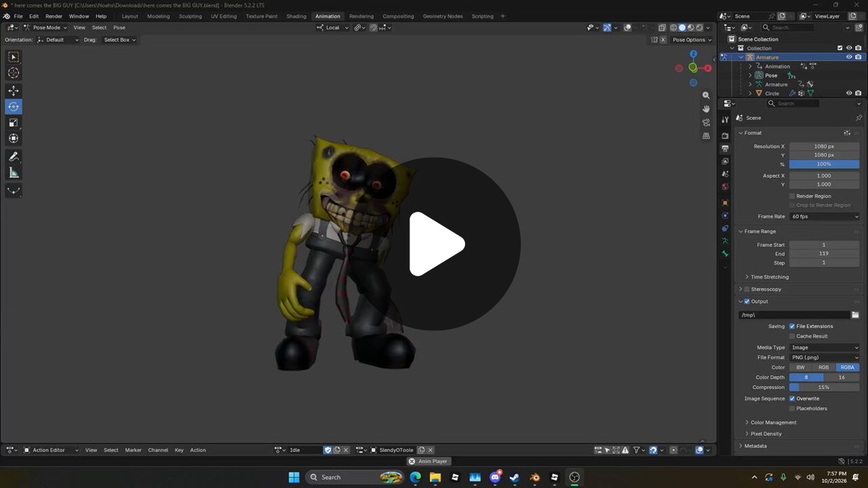Activate the Measure tool
Viewport: 868px width, 488px height.
click(x=14, y=172)
